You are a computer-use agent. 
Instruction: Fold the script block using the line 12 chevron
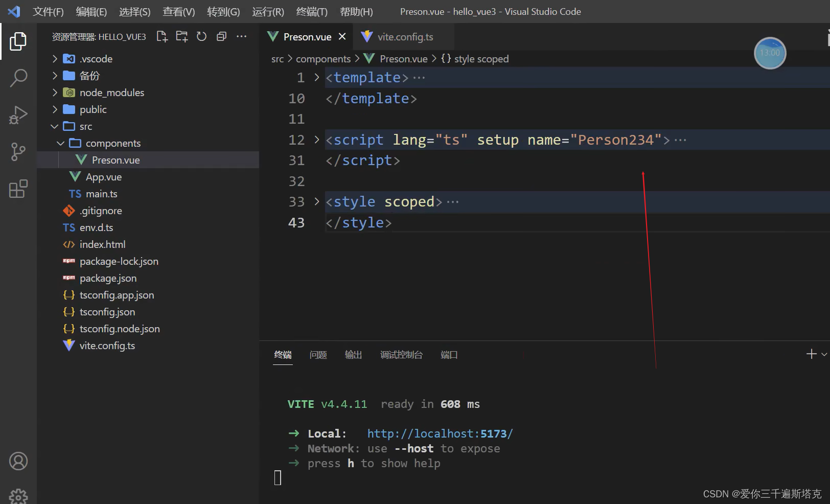click(316, 140)
